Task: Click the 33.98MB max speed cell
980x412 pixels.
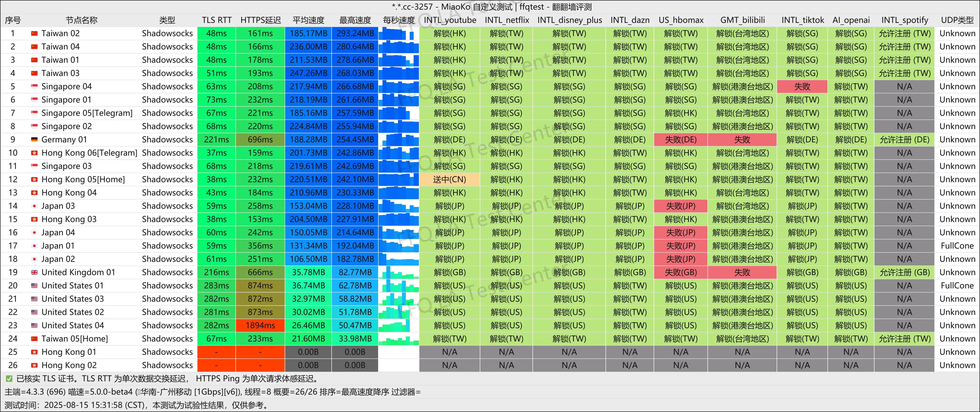Action: (355, 339)
